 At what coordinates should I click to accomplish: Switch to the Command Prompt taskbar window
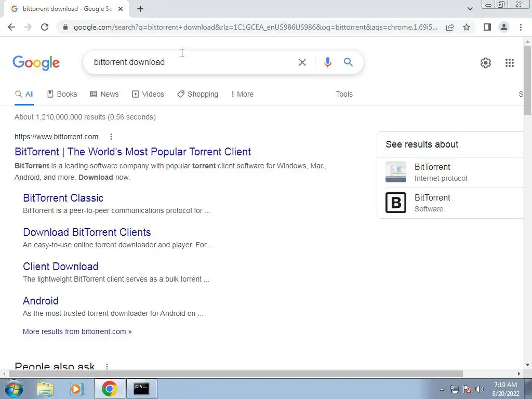click(141, 389)
